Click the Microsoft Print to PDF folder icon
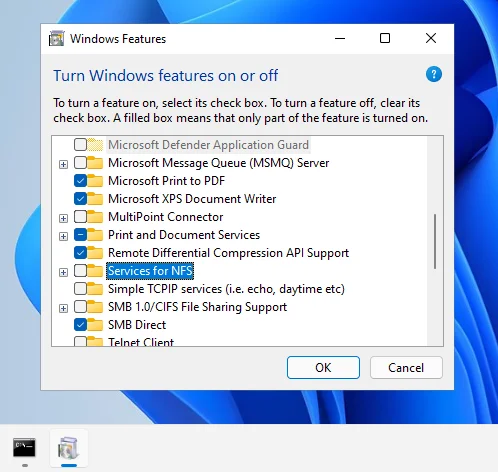Image resolution: width=498 pixels, height=472 pixels. pos(95,181)
